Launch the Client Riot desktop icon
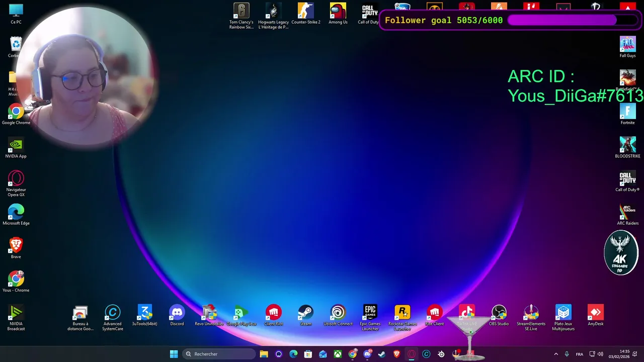 click(274, 316)
